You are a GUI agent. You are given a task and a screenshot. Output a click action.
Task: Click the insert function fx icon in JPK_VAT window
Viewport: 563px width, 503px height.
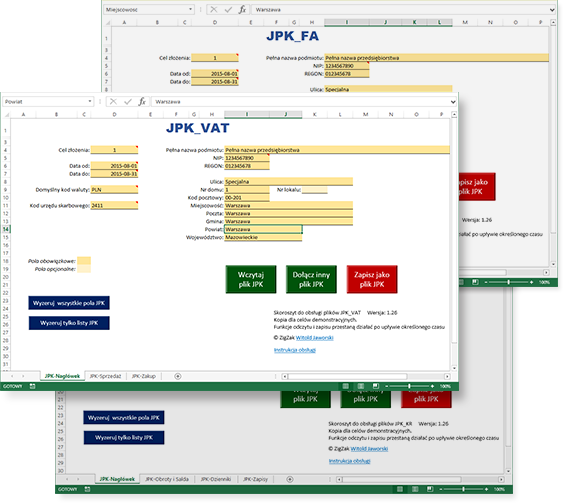coord(142,102)
